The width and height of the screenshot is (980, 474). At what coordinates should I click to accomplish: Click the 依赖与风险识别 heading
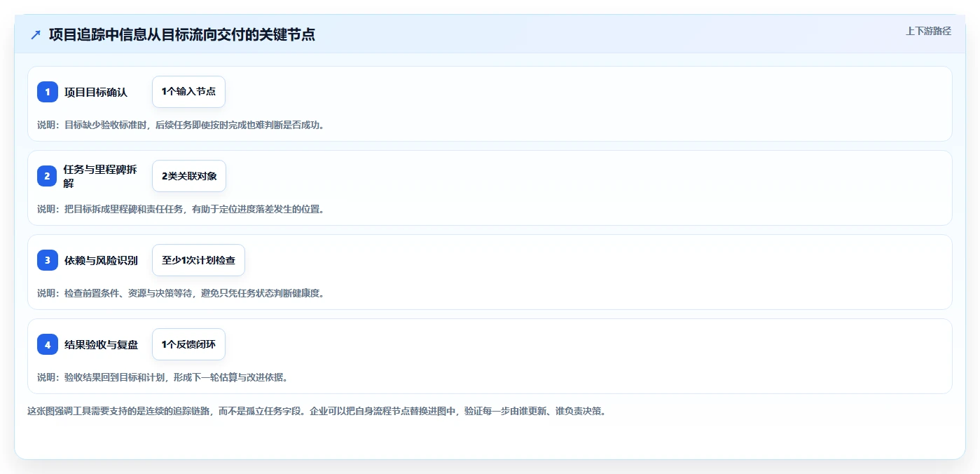101,260
